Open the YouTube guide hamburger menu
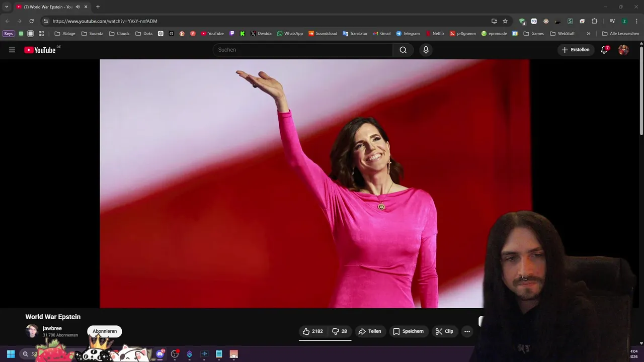 coord(12,50)
